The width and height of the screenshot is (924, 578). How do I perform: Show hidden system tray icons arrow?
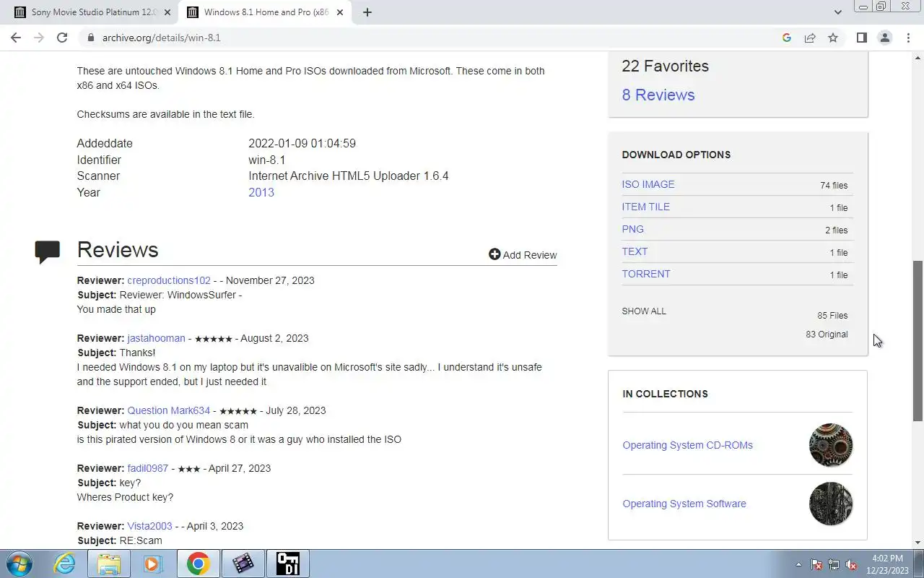(x=798, y=564)
